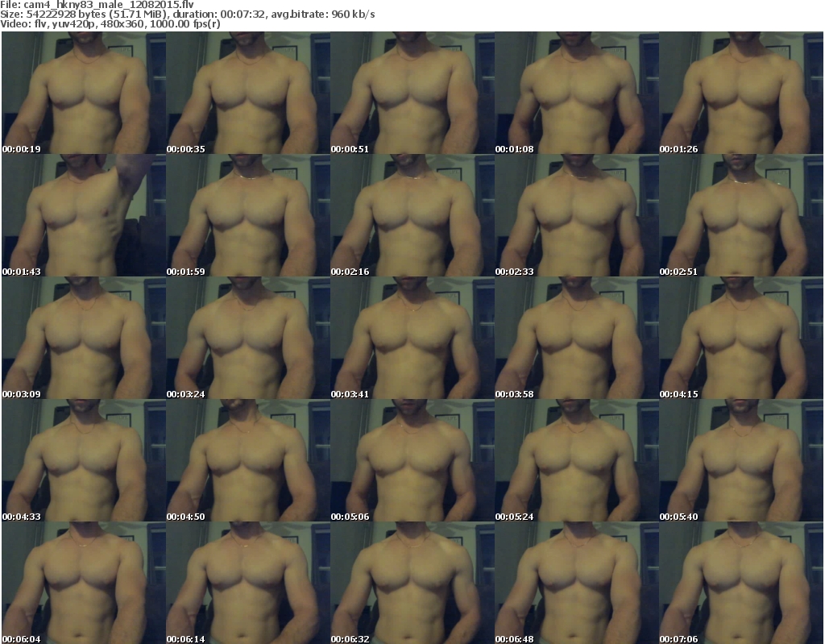Select the thumbnail timestamped 00:05:24
Viewport: 825px width, 644px height.
pyautogui.click(x=577, y=461)
